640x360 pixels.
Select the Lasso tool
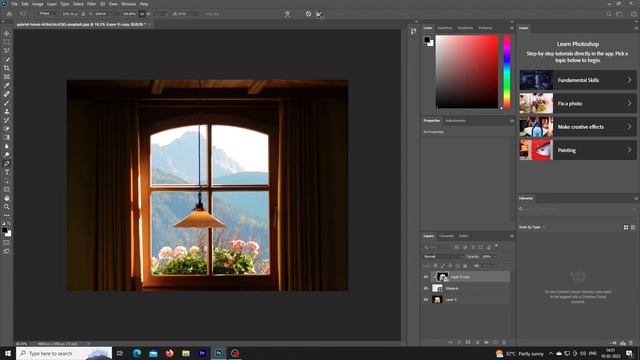tap(7, 51)
